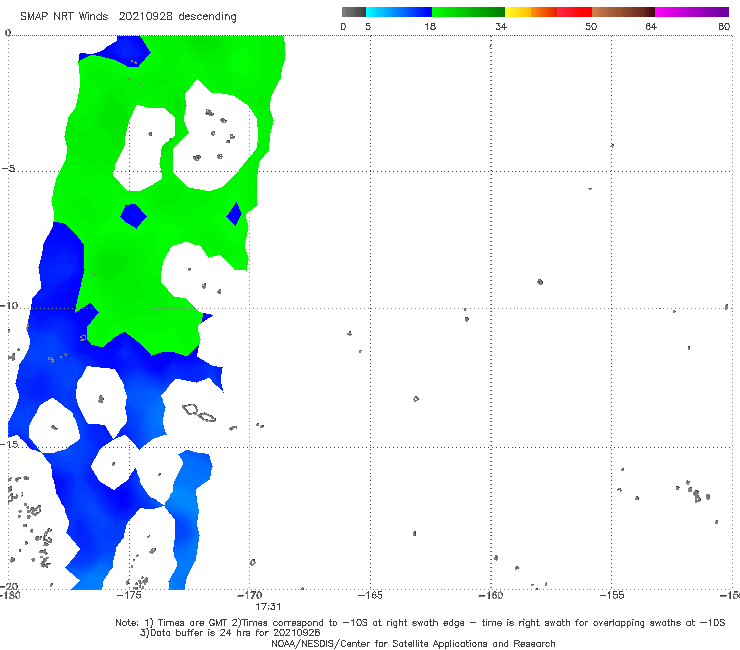Click the brown 50-64 colorbar segment

click(x=623, y=12)
